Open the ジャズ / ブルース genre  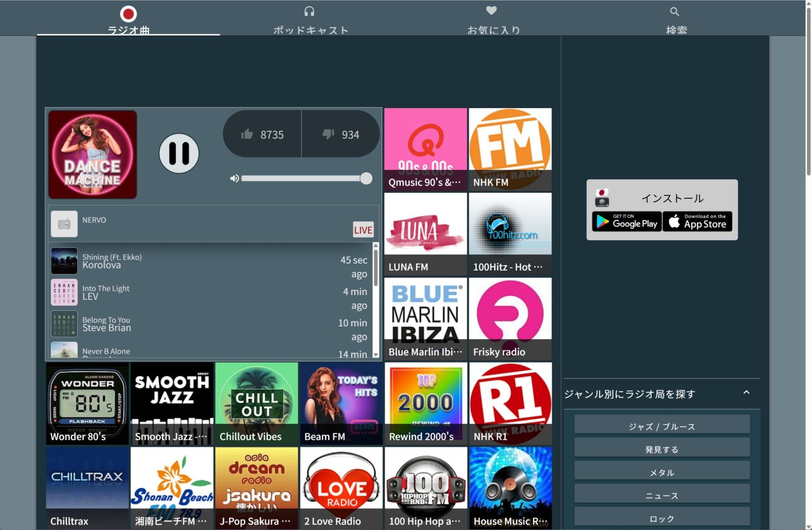click(x=662, y=426)
